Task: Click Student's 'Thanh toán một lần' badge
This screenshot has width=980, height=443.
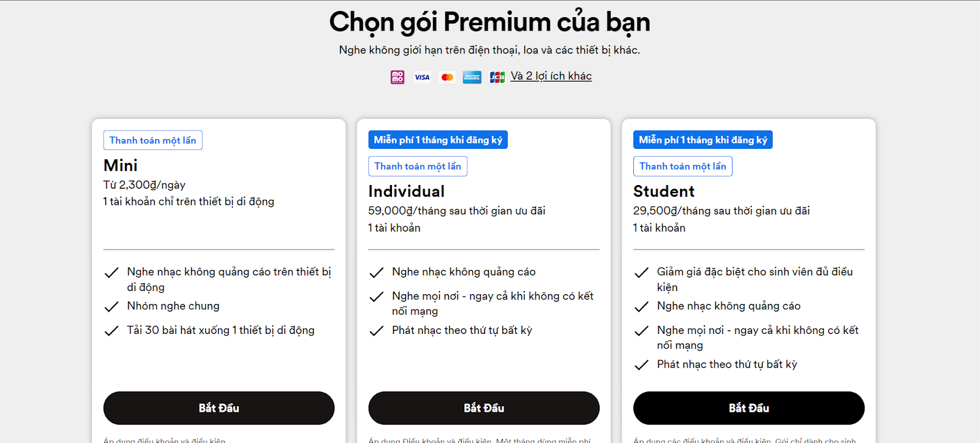Action: tap(683, 166)
